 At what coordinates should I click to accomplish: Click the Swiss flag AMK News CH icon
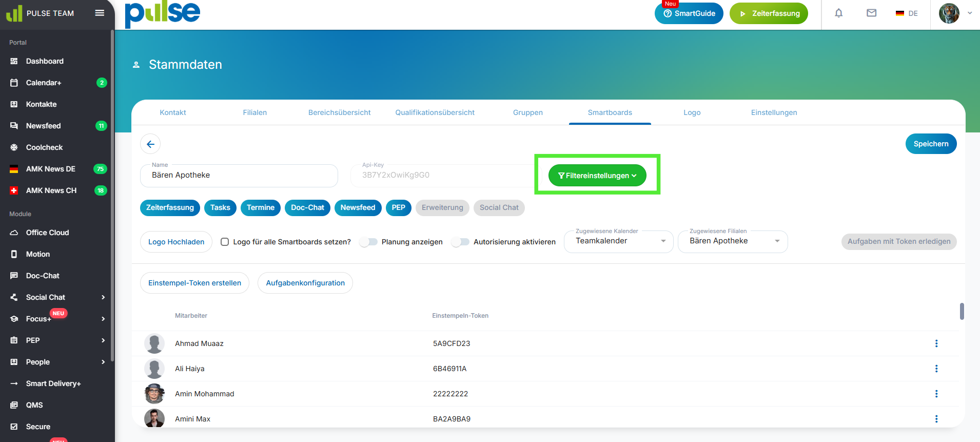click(14, 190)
